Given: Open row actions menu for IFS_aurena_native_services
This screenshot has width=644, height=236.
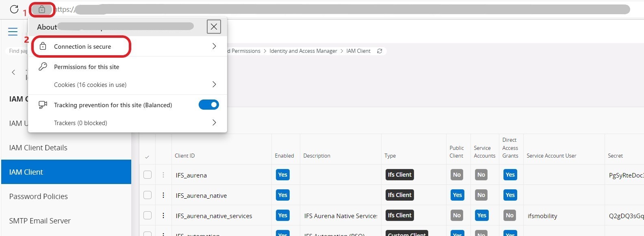Looking at the screenshot, I should (163, 216).
